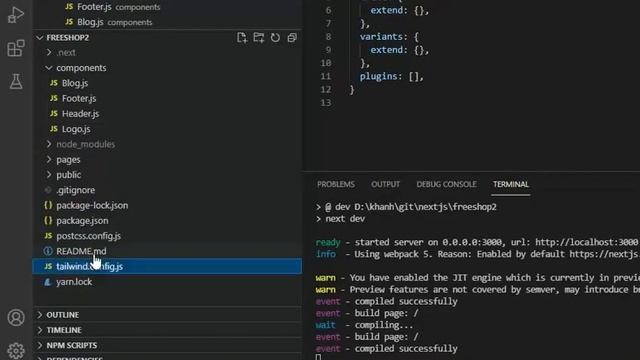Collapse the FREESHOP2 explorer section
The width and height of the screenshot is (640, 360).
pyautogui.click(x=40, y=38)
